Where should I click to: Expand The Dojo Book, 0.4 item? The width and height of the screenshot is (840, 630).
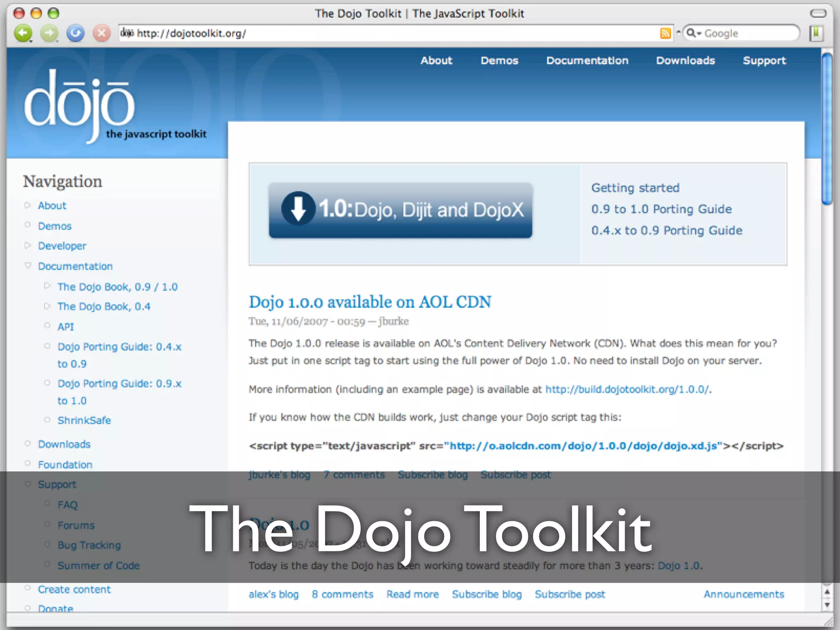(x=47, y=306)
